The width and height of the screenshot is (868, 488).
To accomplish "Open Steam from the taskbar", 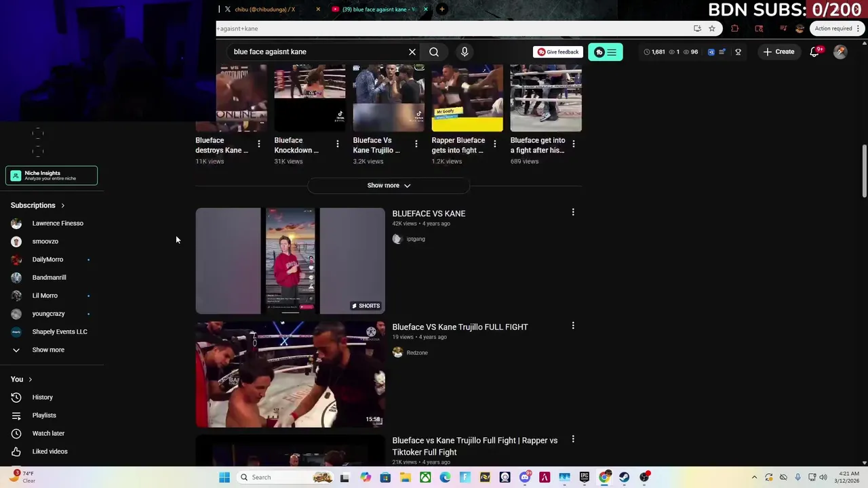I will click(624, 477).
